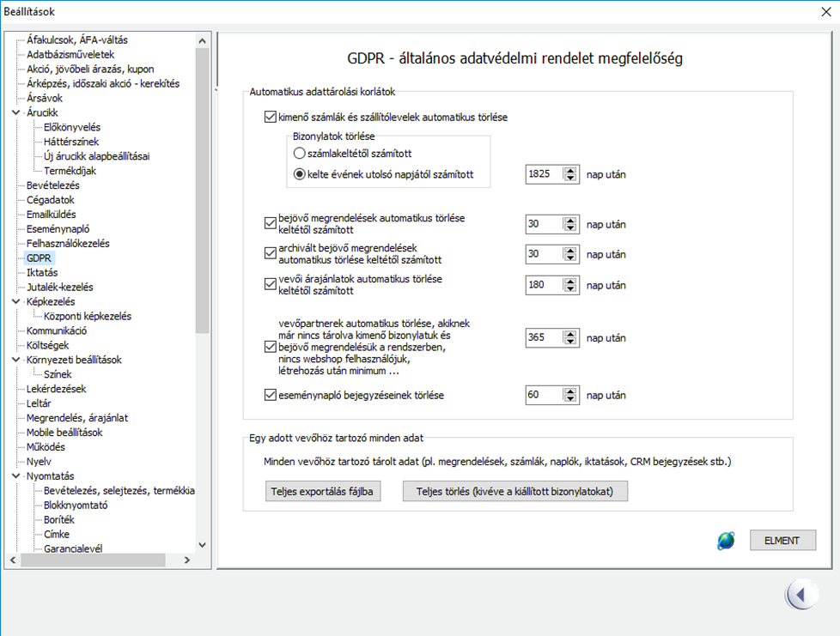This screenshot has height=636, width=840.
Task: Select Színek under Környezeti beállítások
Action: 58,374
